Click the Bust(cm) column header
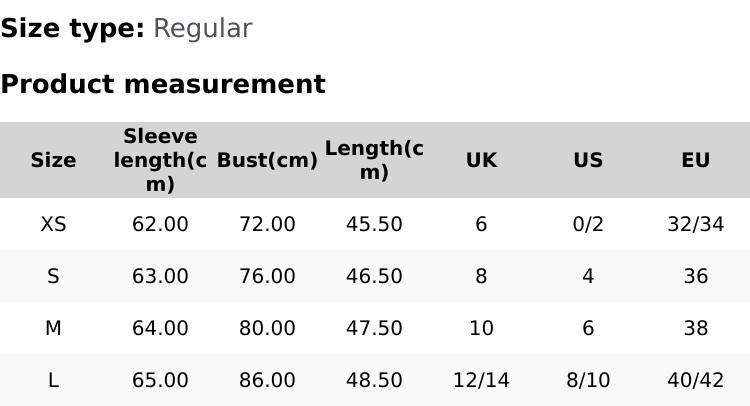 267,160
